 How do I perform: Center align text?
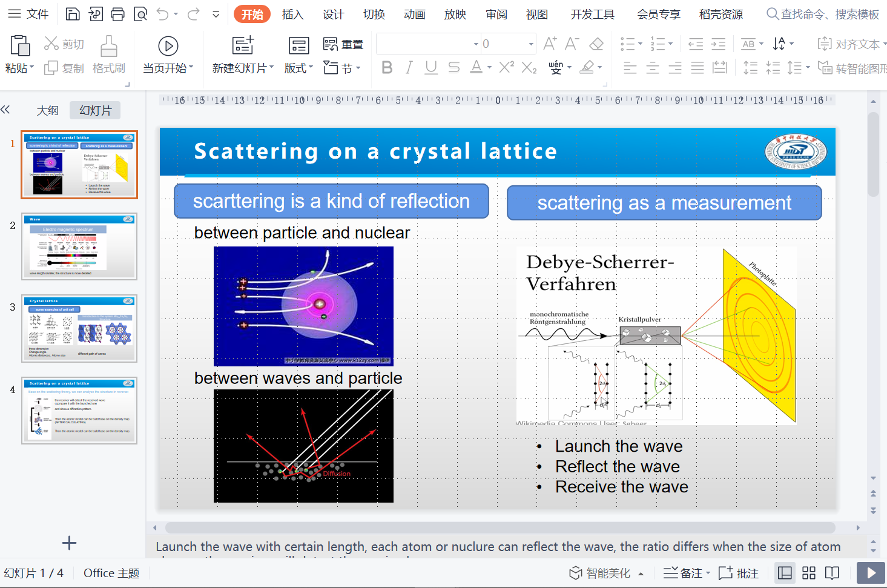point(653,68)
